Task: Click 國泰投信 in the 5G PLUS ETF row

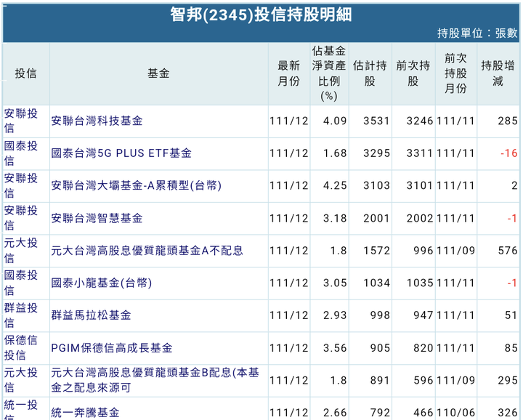Action: pos(20,153)
